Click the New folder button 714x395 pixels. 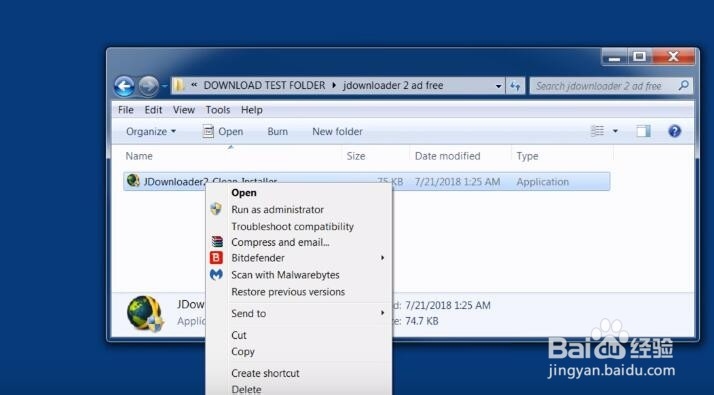pos(337,131)
